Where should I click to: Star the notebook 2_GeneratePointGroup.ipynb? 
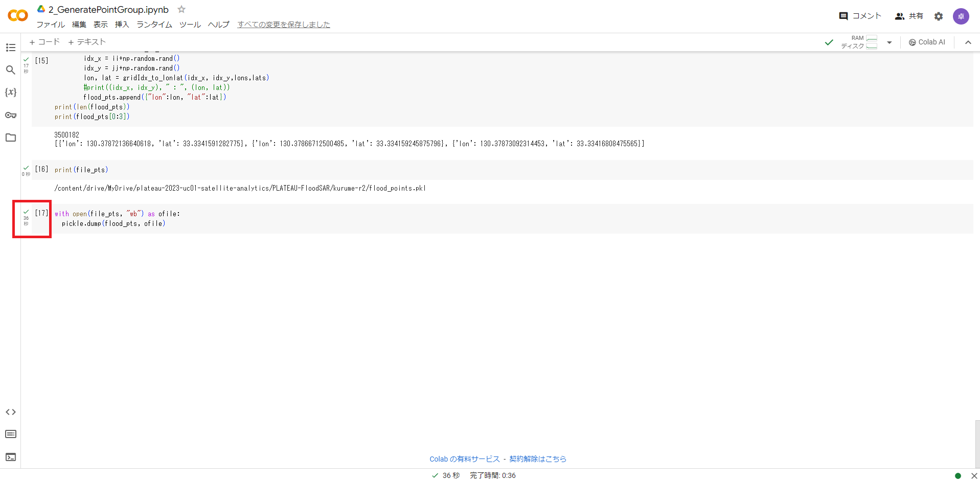pyautogui.click(x=181, y=9)
